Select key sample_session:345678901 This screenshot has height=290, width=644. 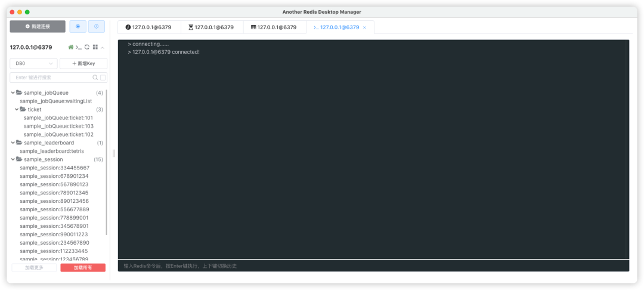click(54, 226)
